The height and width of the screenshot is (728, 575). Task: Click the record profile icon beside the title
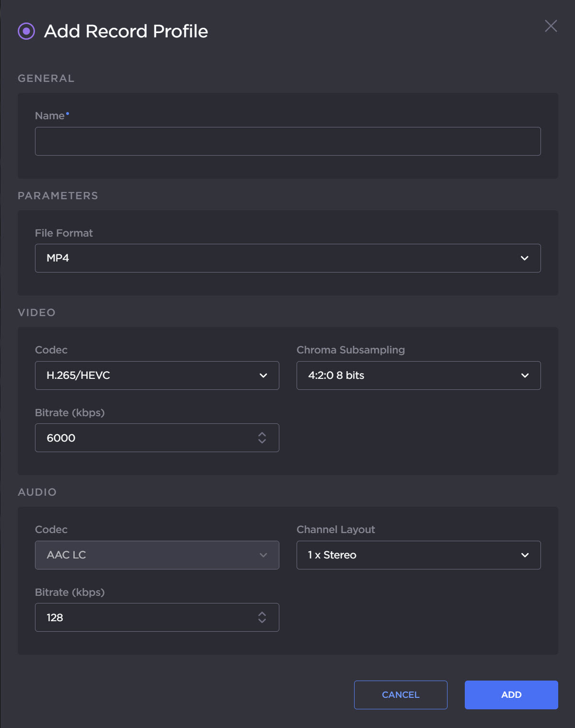26,32
